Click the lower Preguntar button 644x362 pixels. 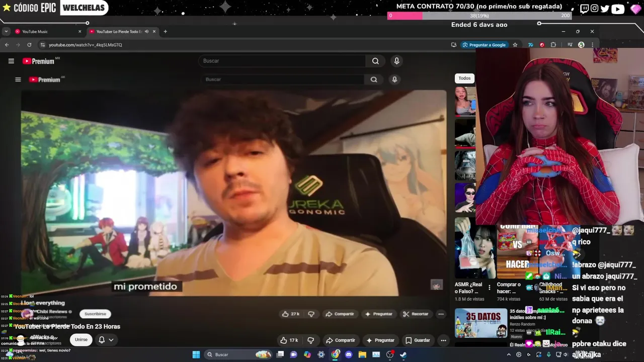(x=380, y=340)
